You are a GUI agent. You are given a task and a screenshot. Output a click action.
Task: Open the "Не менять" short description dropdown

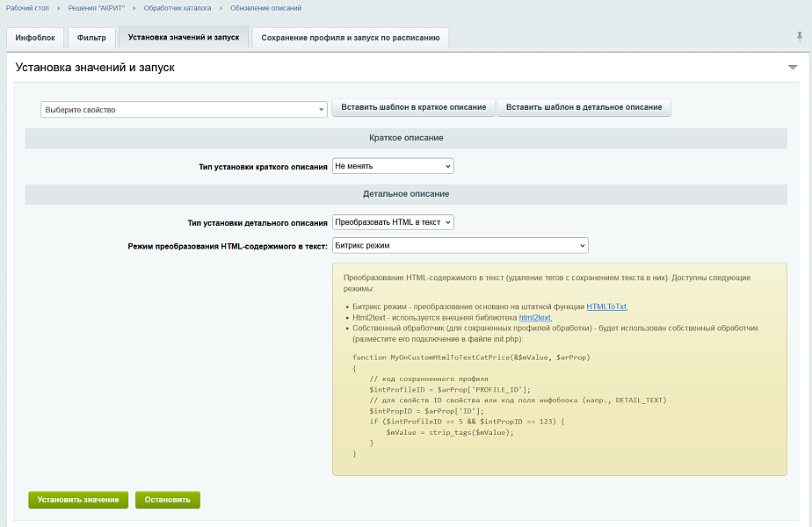(x=392, y=165)
